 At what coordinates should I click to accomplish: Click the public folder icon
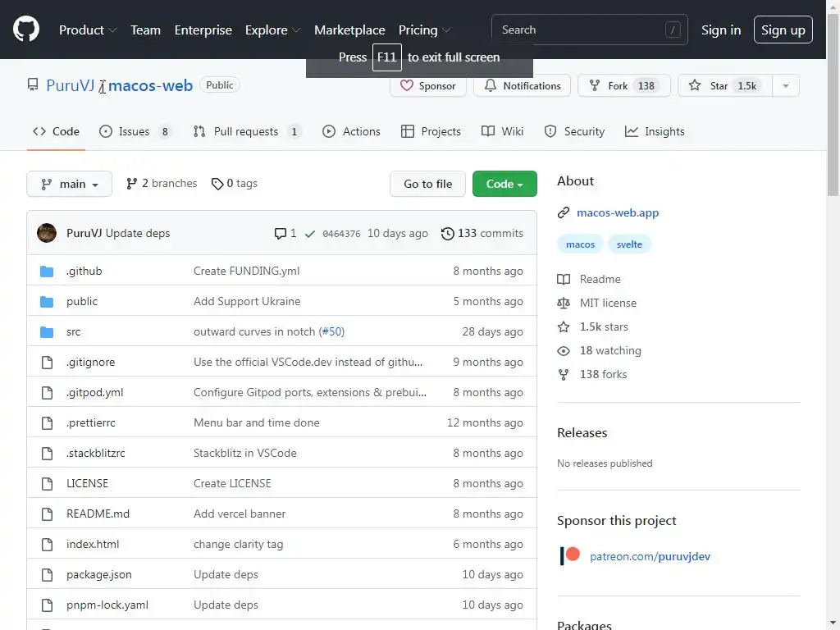click(47, 302)
